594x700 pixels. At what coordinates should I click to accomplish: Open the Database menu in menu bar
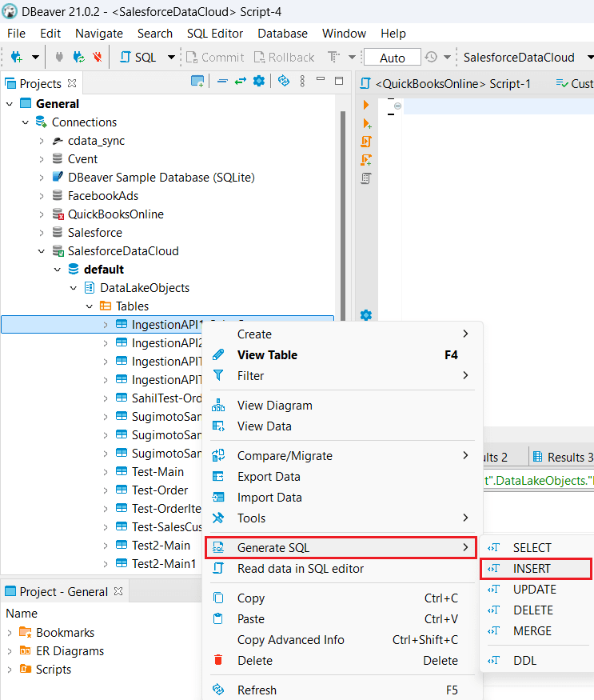282,34
